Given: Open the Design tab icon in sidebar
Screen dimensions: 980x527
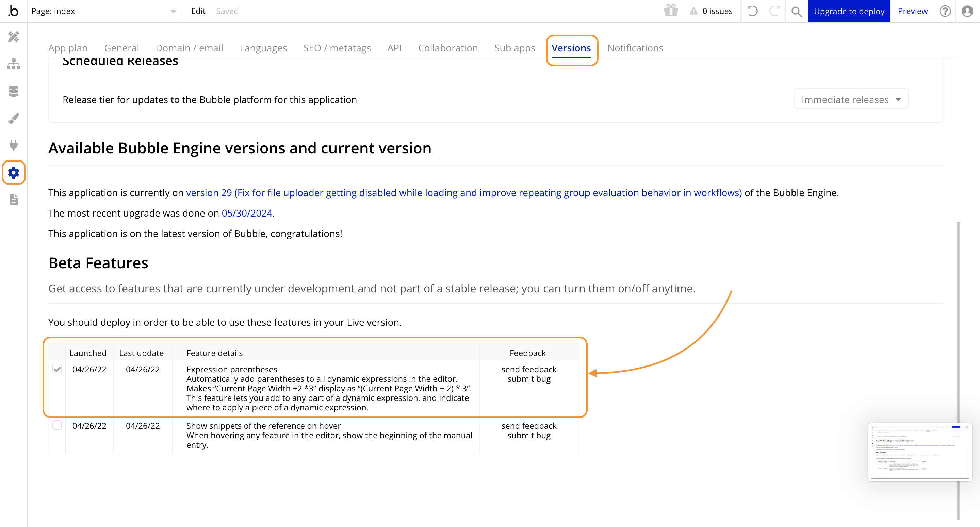Looking at the screenshot, I should [13, 37].
